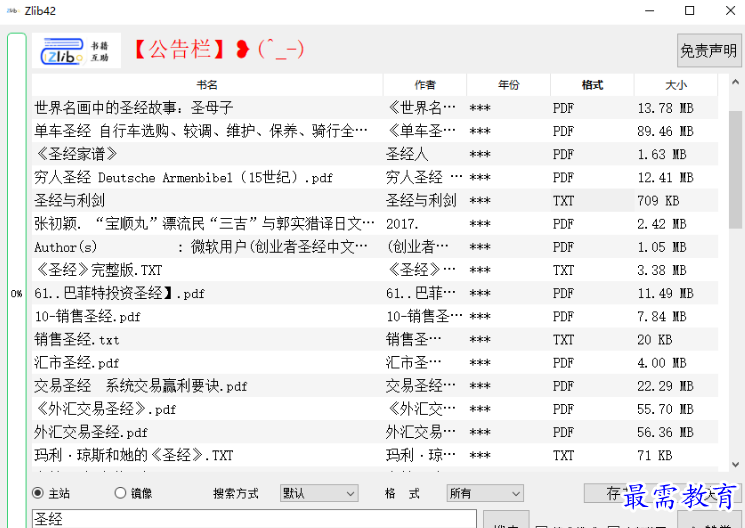Image resolution: width=745 pixels, height=528 pixels.
Task: Select row 10-销售圣经.pdf
Action: click(x=375, y=316)
